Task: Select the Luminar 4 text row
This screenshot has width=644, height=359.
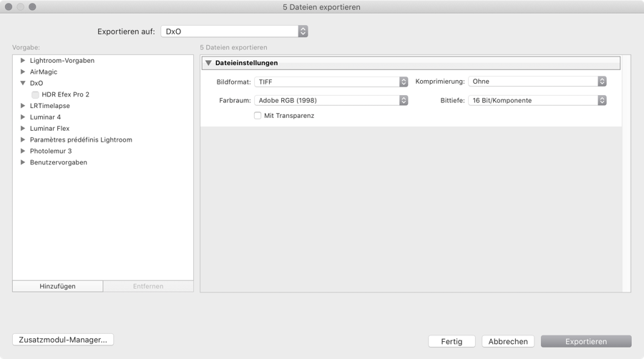Action: (45, 117)
